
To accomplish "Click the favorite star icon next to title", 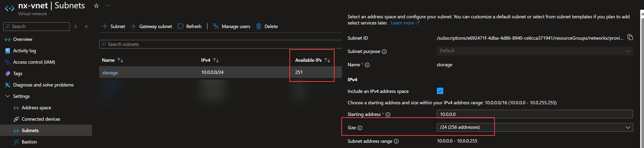I will point(96,5).
